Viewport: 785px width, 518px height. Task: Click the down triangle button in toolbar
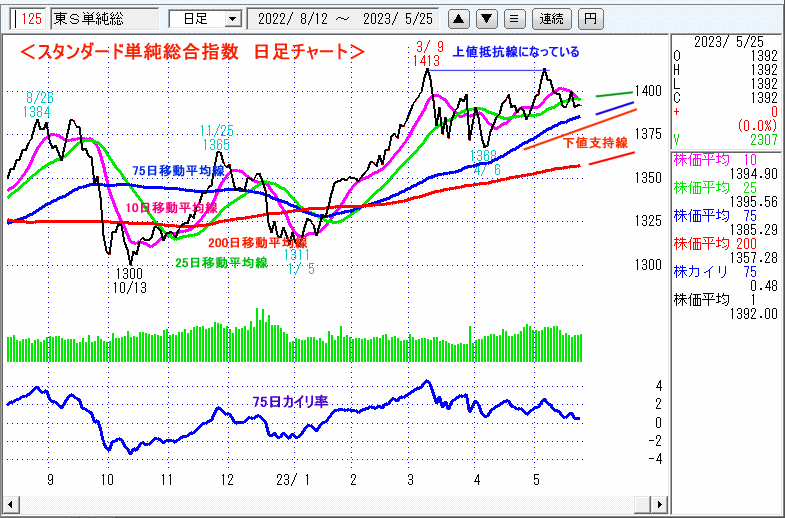pyautogui.click(x=486, y=18)
